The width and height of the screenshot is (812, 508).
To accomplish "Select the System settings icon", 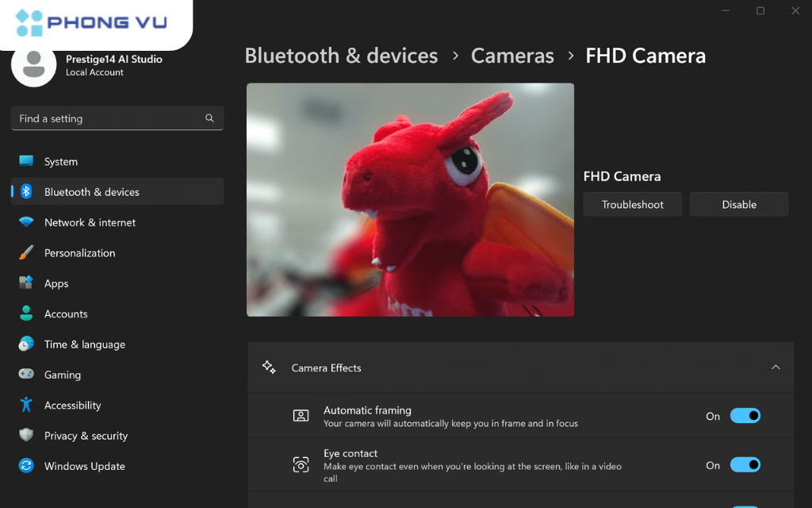I will [26, 161].
